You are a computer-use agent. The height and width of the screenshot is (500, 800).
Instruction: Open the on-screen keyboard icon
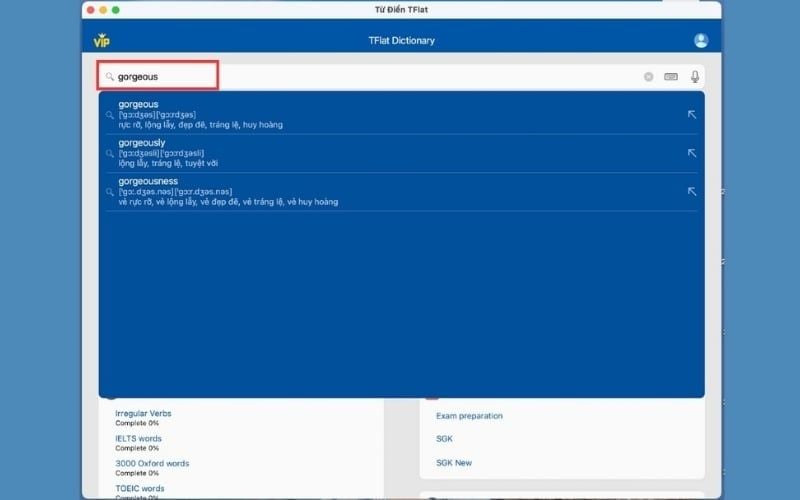(x=671, y=77)
